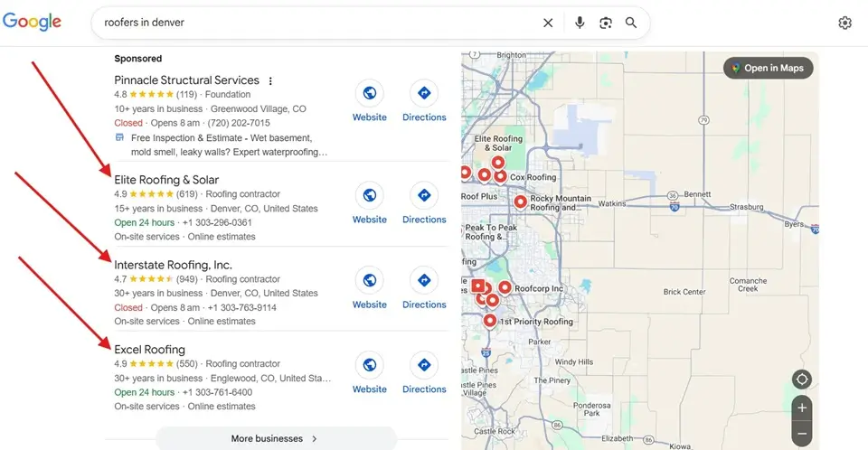
Task: Click Open in Maps button
Action: (x=768, y=68)
